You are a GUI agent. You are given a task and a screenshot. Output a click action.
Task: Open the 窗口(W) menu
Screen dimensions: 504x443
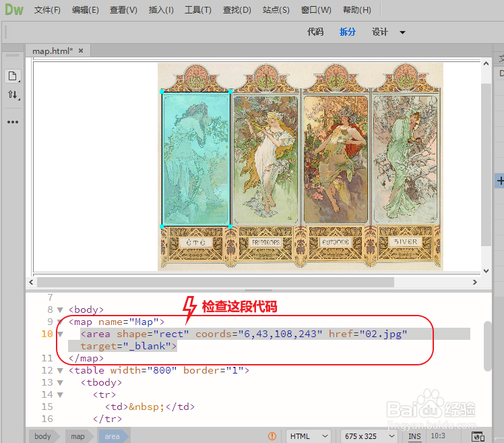[x=316, y=10]
